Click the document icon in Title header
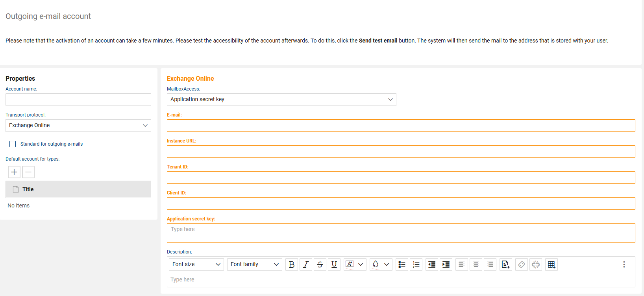 click(x=16, y=189)
